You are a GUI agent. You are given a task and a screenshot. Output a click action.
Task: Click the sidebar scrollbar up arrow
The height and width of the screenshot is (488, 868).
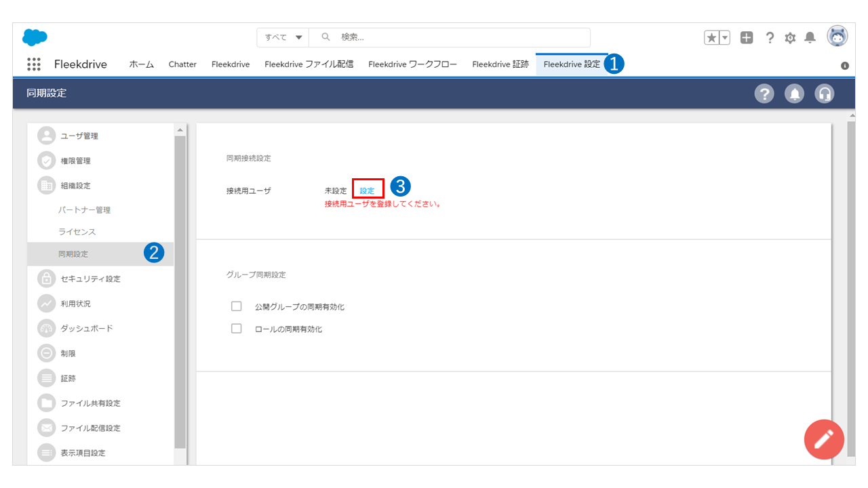pyautogui.click(x=180, y=129)
